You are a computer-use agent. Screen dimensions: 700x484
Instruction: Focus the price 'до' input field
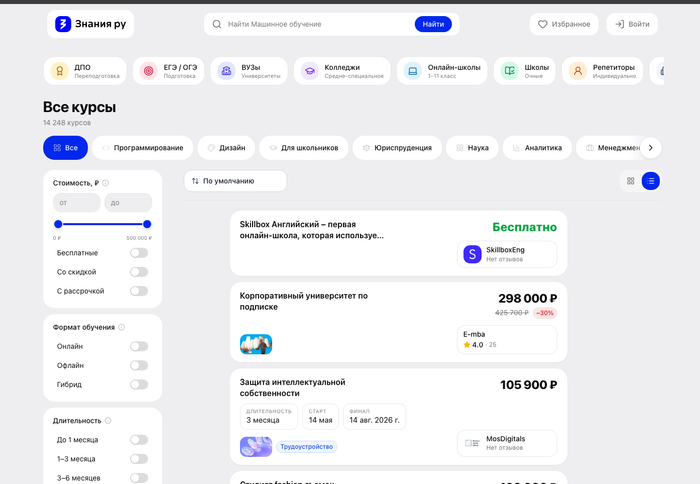(128, 203)
